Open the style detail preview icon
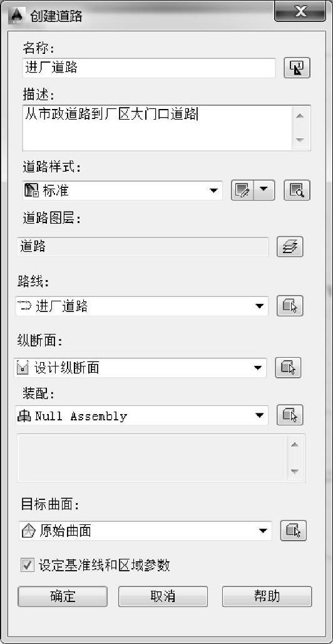333x644 pixels. pos(297,190)
